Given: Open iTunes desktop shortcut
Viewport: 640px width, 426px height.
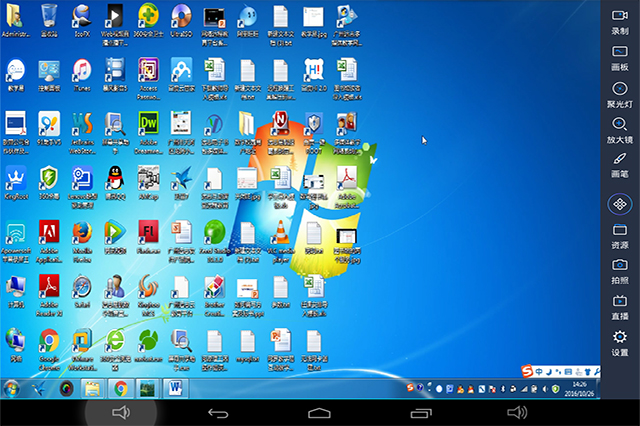Looking at the screenshot, I should pos(82,75).
